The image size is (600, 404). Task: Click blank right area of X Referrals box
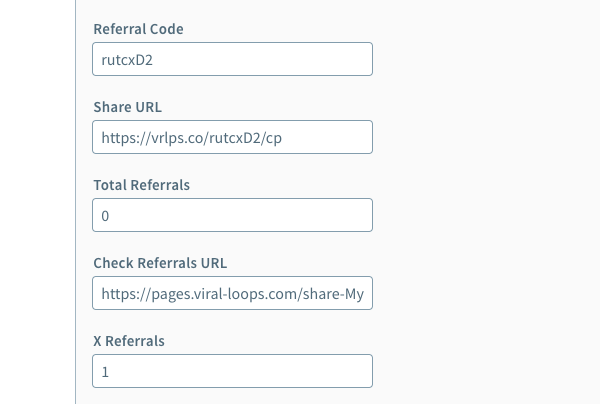point(280,371)
